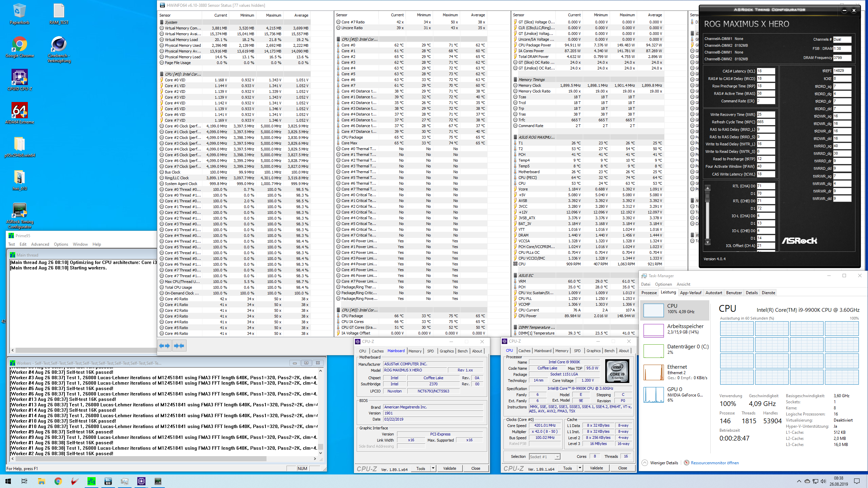Screen dimensions: 868x488
Task: Open the Cinebench shortcut on the desktop
Action: [59, 44]
